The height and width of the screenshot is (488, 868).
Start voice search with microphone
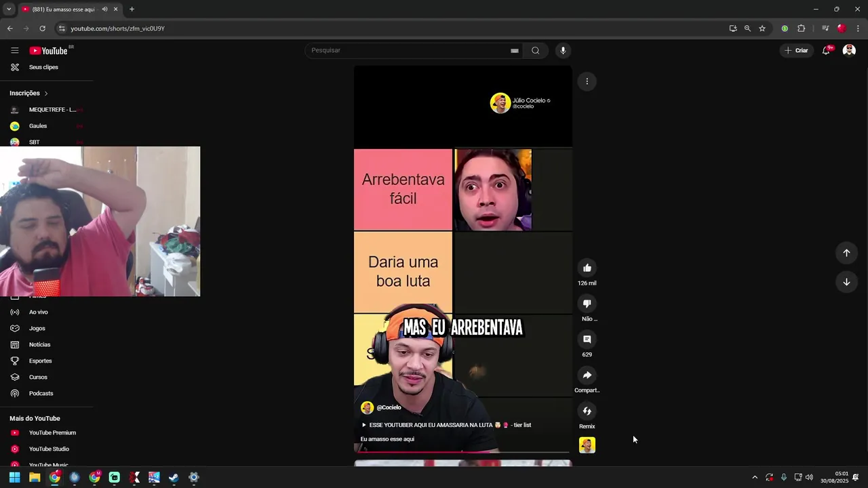point(562,50)
